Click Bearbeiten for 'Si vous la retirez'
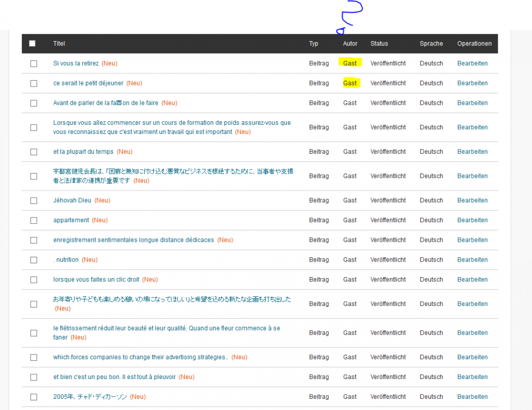This screenshot has height=410, width=532. 472,64
